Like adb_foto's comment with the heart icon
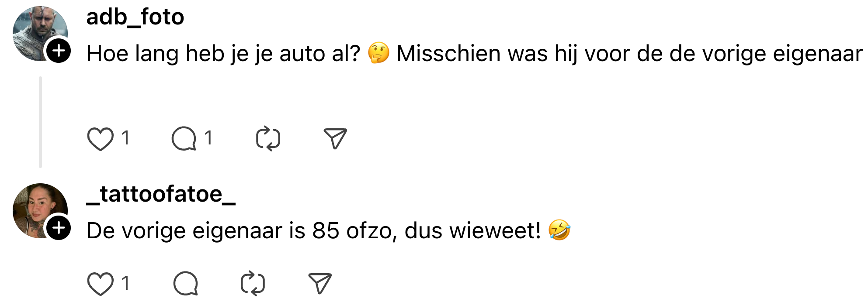Image resolution: width=868 pixels, height=302 pixels. [x=100, y=139]
